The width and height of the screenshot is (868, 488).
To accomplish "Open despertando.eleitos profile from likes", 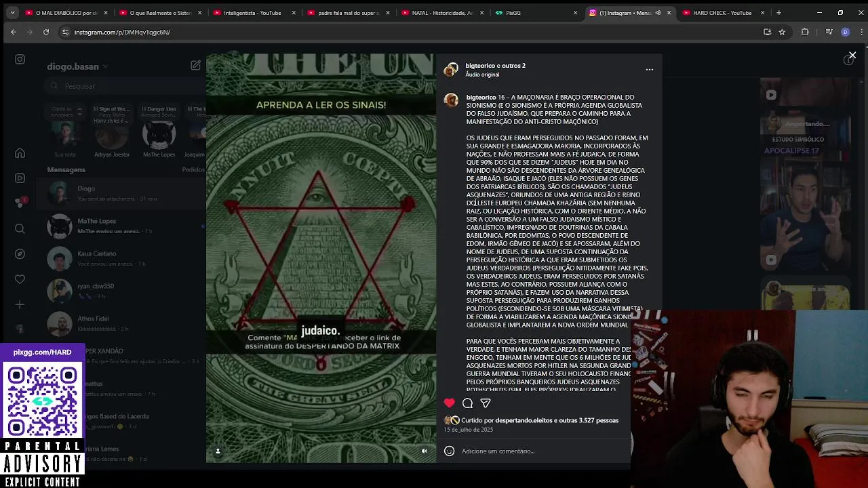I will tap(524, 420).
